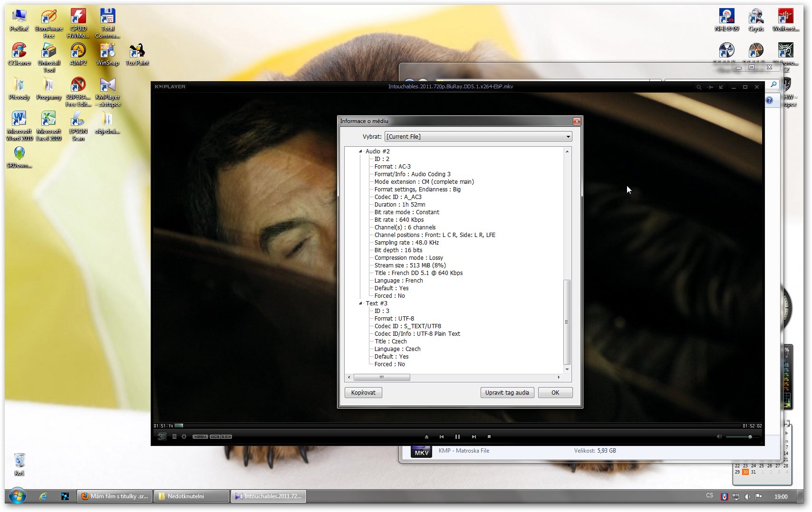Image resolution: width=812 pixels, height=512 pixels.
Task: Open Uninstall Tool desktop icon
Action: (x=49, y=57)
